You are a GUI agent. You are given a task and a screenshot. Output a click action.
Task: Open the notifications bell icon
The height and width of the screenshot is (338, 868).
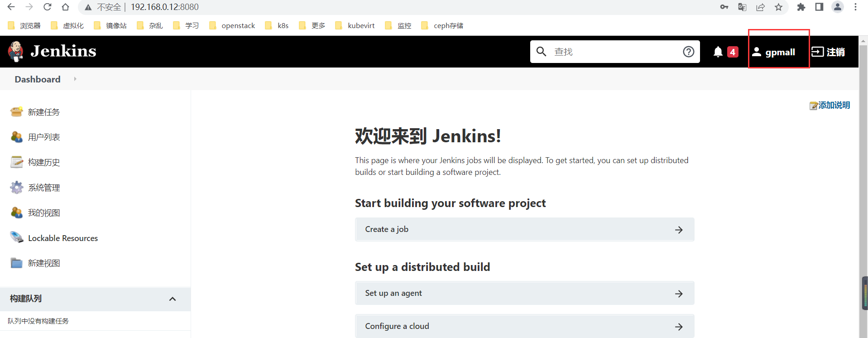pyautogui.click(x=718, y=52)
